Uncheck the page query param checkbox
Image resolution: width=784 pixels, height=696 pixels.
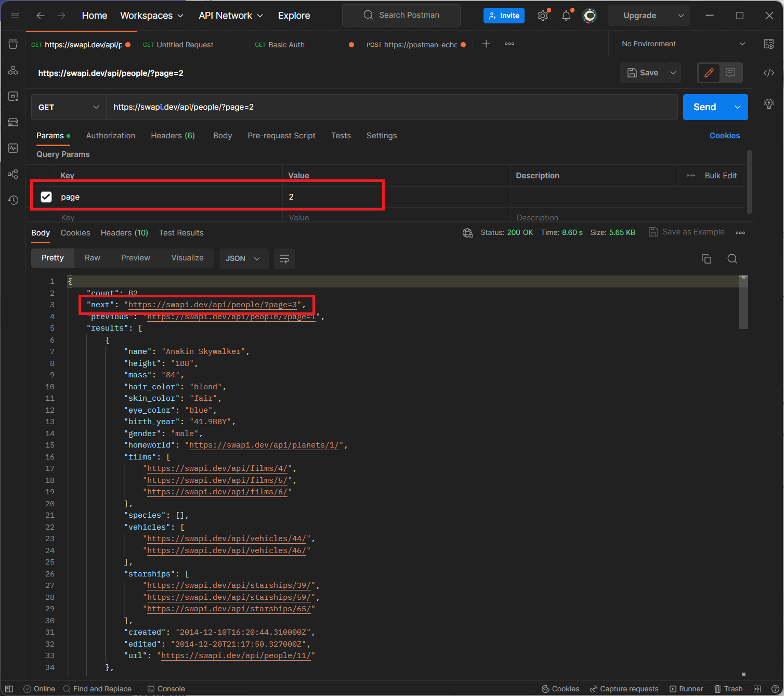pos(46,197)
